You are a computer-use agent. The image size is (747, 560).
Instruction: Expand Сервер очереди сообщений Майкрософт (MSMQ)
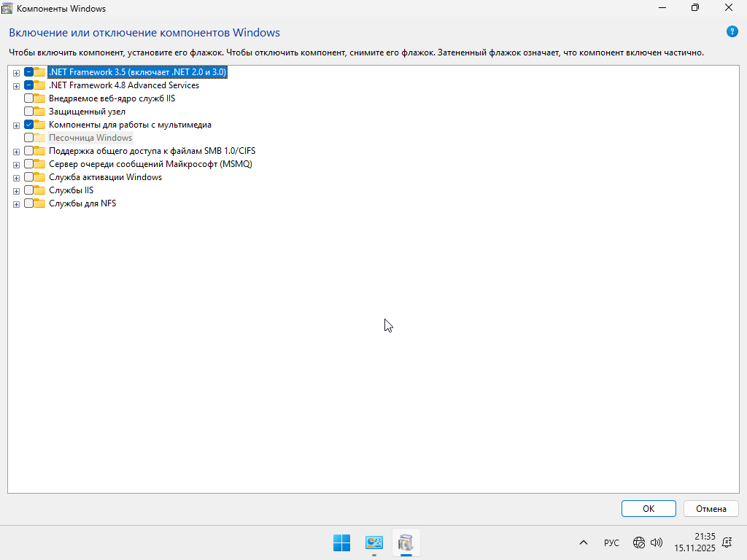[16, 165]
